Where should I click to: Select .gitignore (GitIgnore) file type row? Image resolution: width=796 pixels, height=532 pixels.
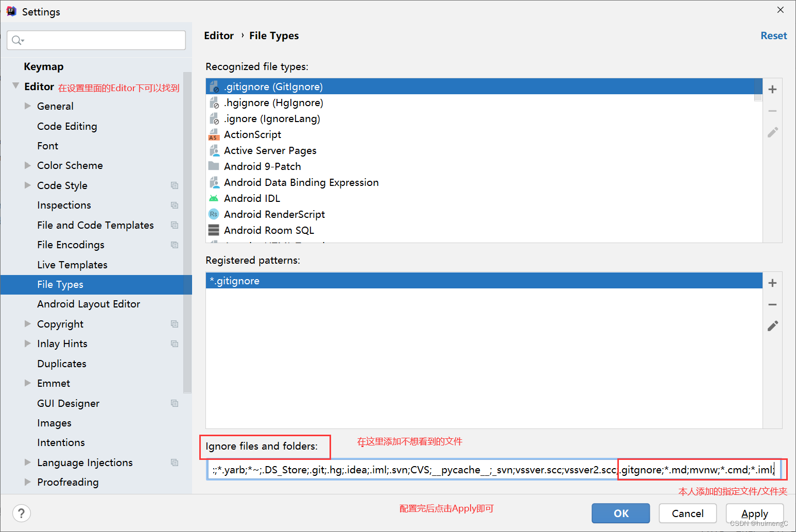tap(484, 87)
